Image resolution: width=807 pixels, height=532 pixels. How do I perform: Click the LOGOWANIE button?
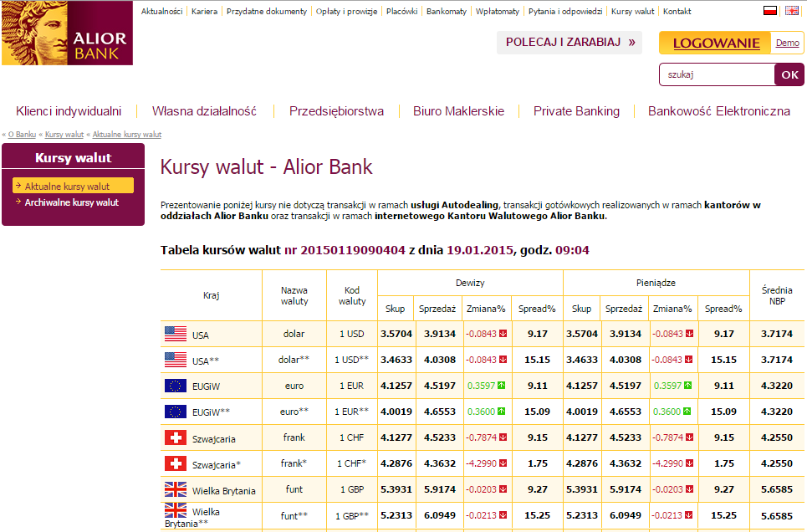pyautogui.click(x=716, y=43)
